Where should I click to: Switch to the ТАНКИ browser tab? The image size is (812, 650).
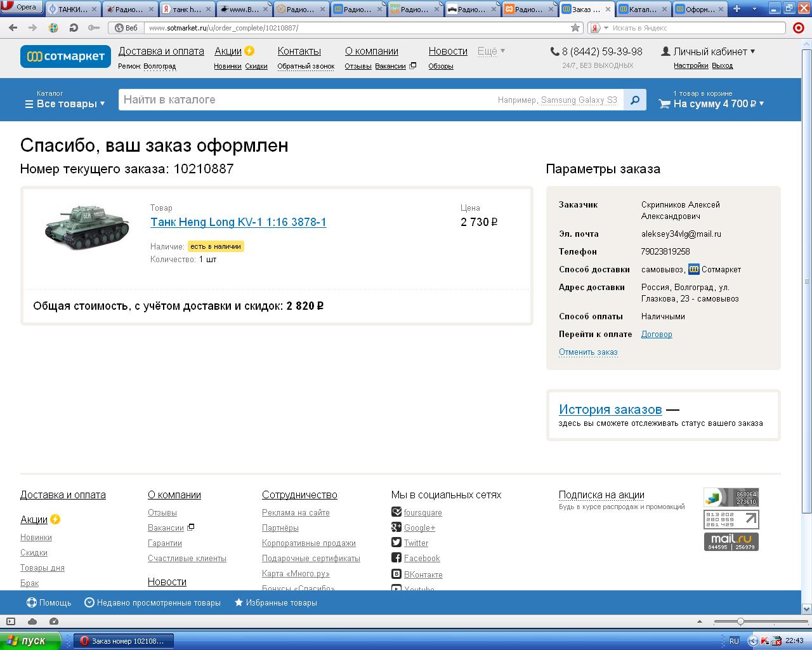(72, 9)
